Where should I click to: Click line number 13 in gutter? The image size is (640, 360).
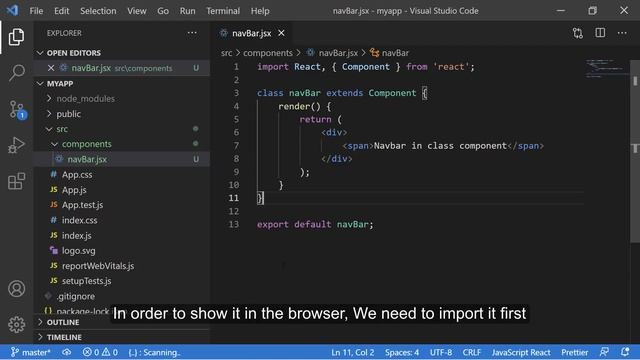click(x=234, y=224)
